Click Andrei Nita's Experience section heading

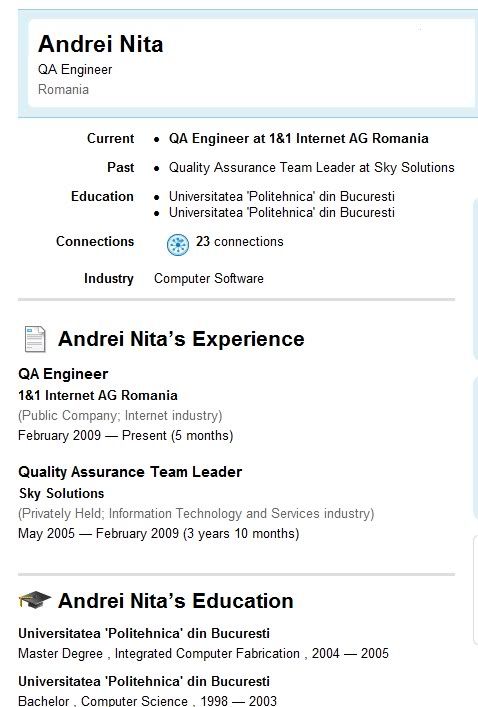coord(181,339)
